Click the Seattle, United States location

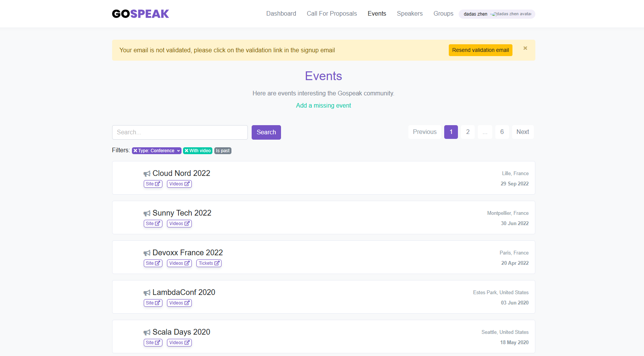(505, 332)
